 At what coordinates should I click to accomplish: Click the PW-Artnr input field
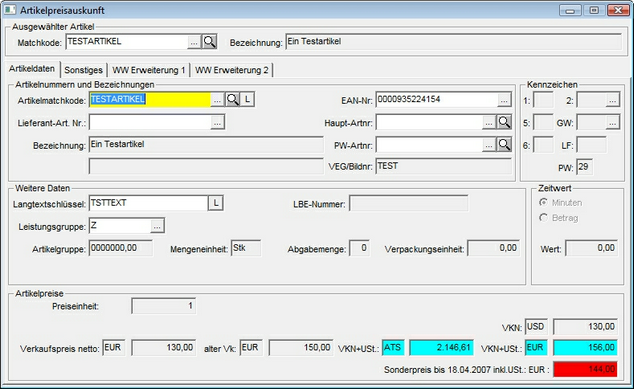point(429,144)
